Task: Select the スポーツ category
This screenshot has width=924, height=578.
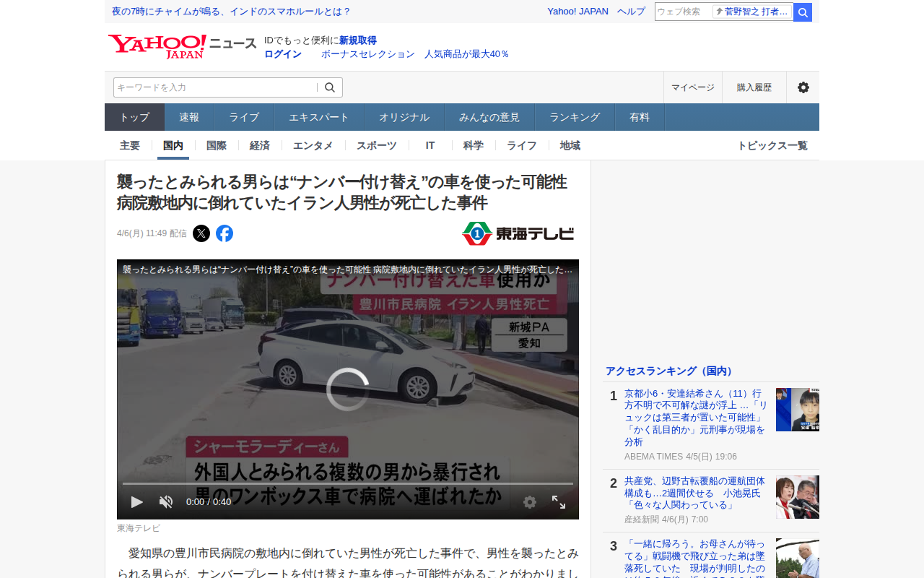Action: pyautogui.click(x=377, y=145)
